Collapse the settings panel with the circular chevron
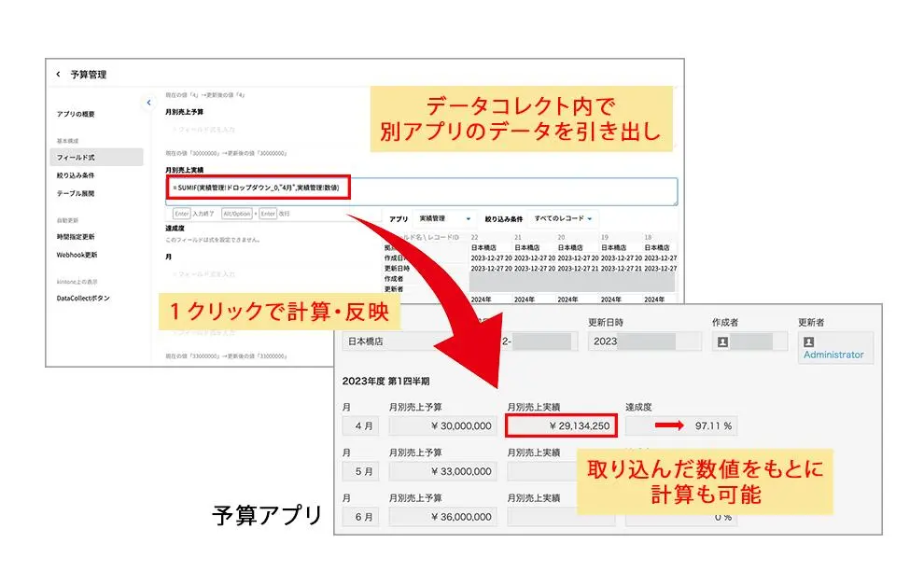This screenshot has width=924, height=585. [148, 103]
